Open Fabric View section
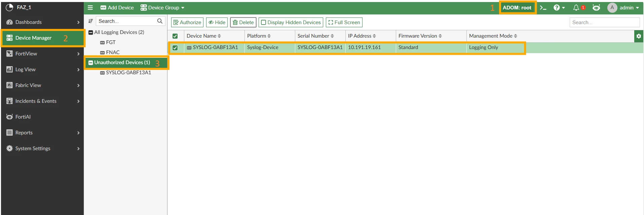 pyautogui.click(x=42, y=85)
